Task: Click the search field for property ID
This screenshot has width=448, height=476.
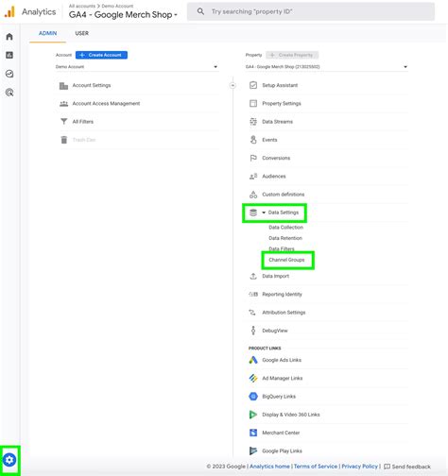Action: point(311,11)
